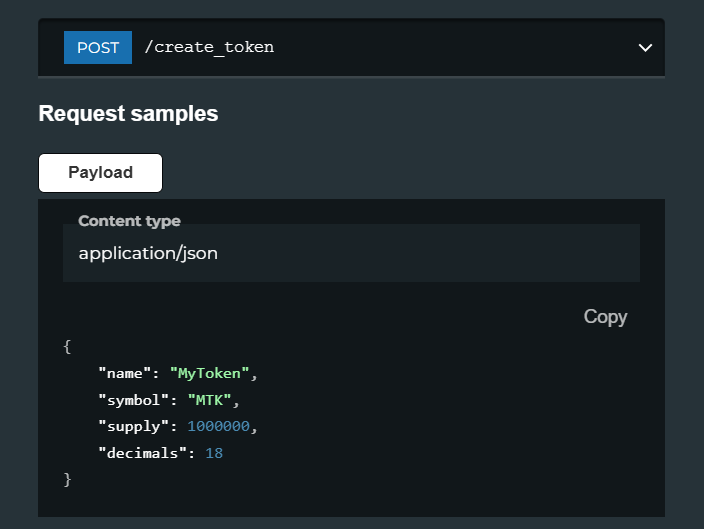This screenshot has height=529, width=704.
Task: Click the endpoint header bar
Action: click(x=351, y=47)
